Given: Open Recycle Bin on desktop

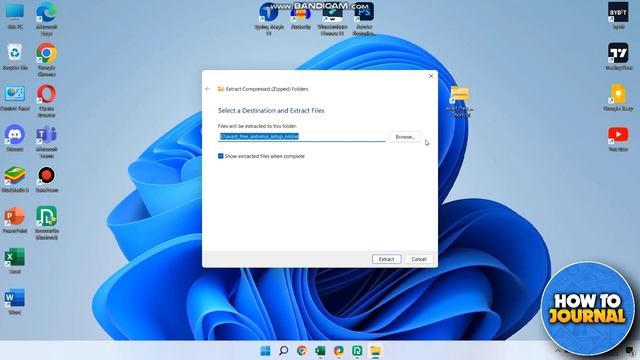Looking at the screenshot, I should [x=15, y=56].
